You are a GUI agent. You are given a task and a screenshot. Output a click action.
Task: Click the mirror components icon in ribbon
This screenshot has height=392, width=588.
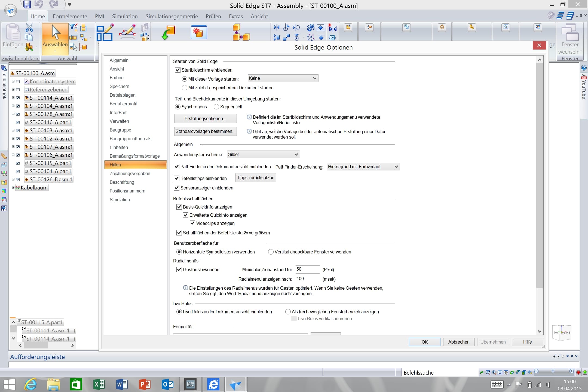(x=277, y=27)
